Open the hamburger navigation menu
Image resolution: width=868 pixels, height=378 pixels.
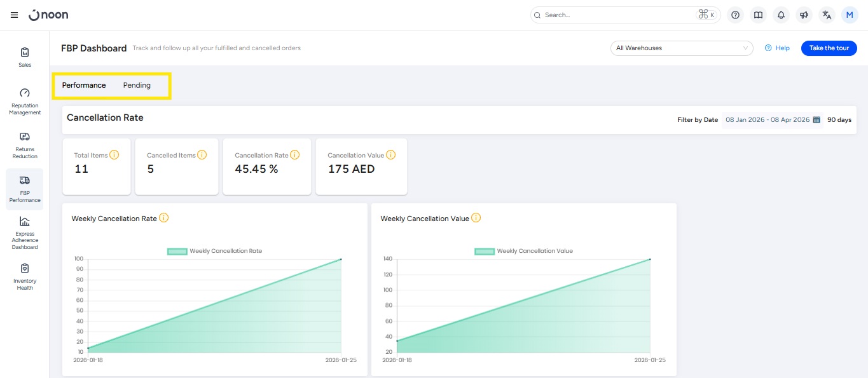[x=14, y=15]
